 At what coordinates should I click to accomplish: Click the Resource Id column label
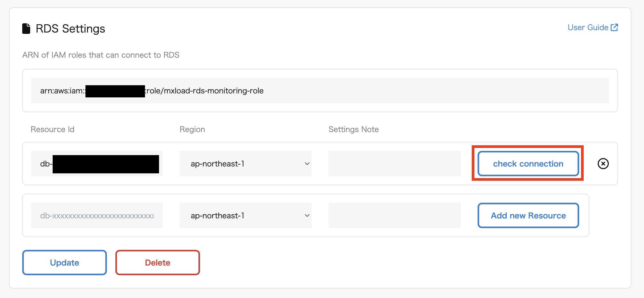click(52, 129)
